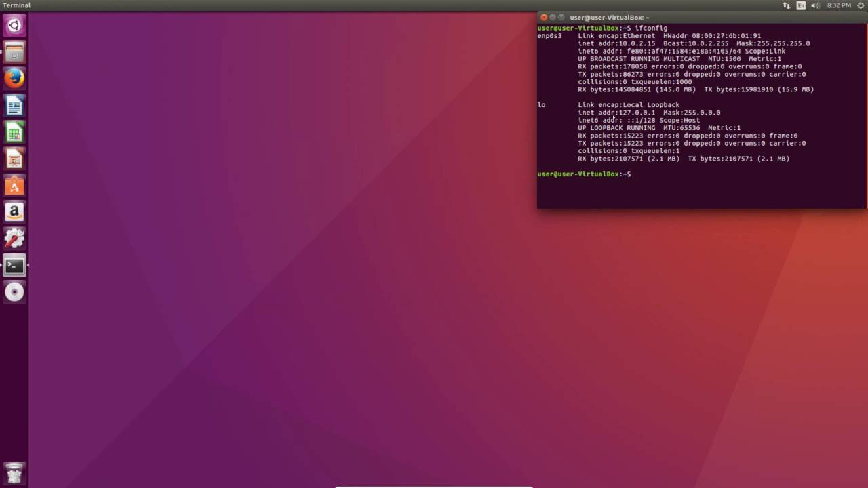Maximize the terminal window
868x488 pixels.
tap(561, 18)
